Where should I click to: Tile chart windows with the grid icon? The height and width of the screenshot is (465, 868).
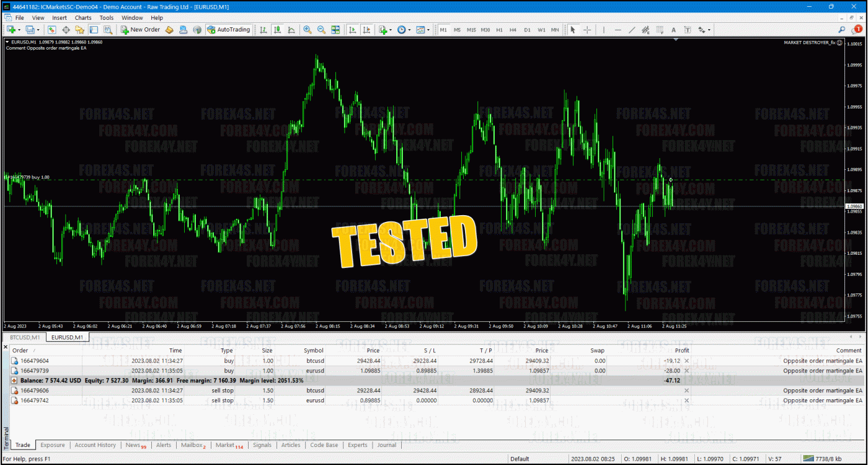pyautogui.click(x=335, y=29)
